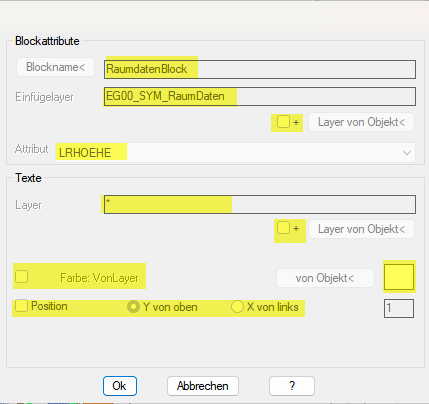Click the Einfügelayer field with EG00_SYM_RaumDaten
The height and width of the screenshot is (404, 429).
pos(260,97)
